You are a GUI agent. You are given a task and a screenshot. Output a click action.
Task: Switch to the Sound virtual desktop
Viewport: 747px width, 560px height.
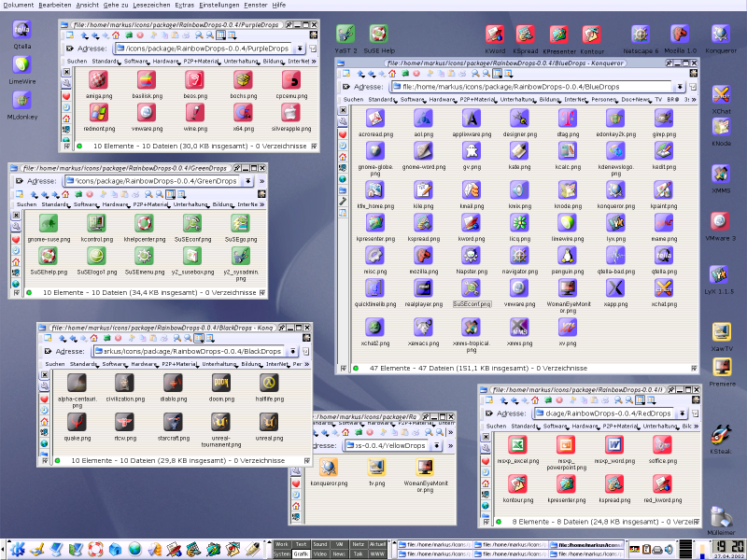[x=319, y=544]
